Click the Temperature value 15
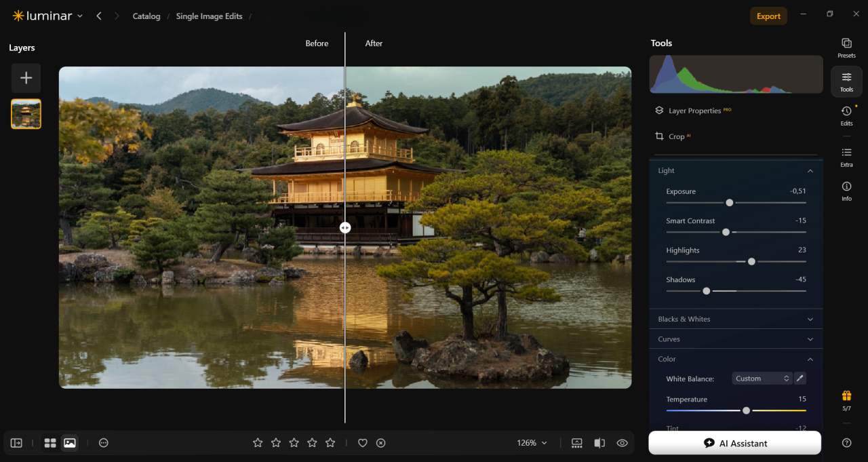The height and width of the screenshot is (462, 868). (x=802, y=400)
